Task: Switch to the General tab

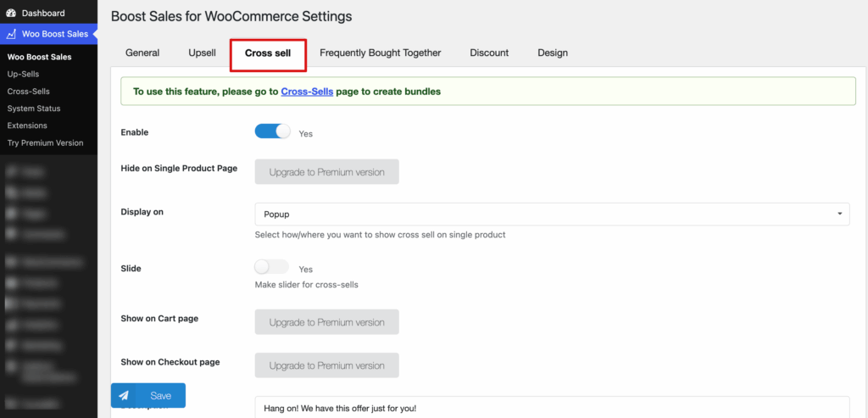Action: point(142,53)
